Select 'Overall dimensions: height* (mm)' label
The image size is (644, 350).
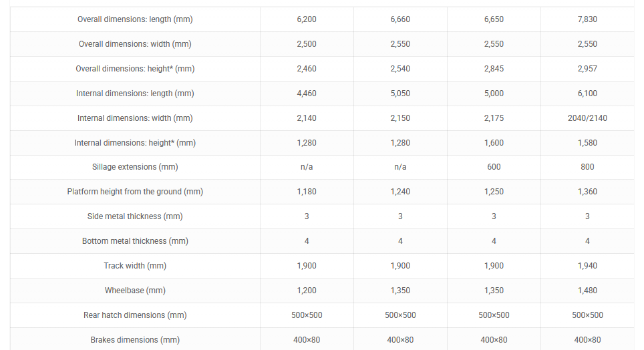click(x=135, y=69)
